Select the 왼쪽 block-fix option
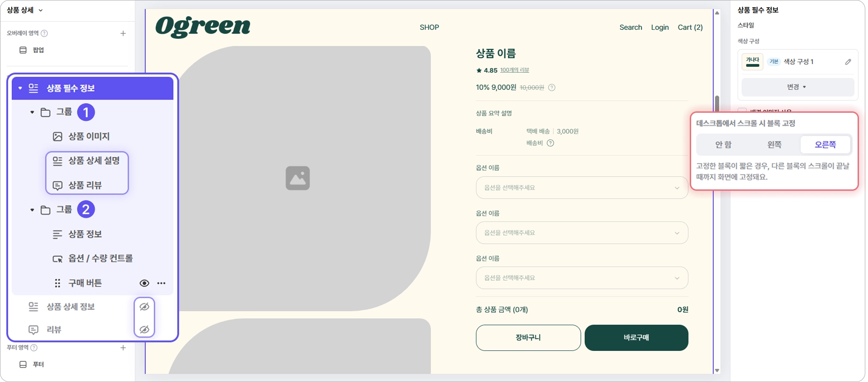 pos(774,145)
